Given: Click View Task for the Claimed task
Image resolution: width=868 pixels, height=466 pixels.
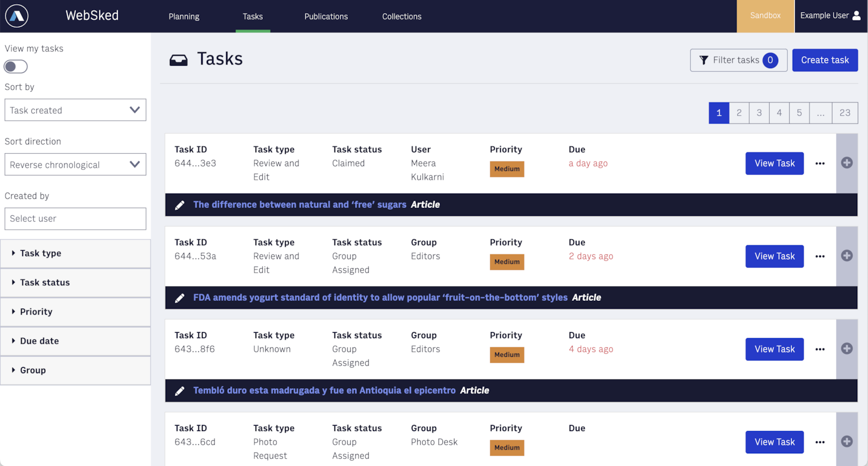Looking at the screenshot, I should pos(774,163).
